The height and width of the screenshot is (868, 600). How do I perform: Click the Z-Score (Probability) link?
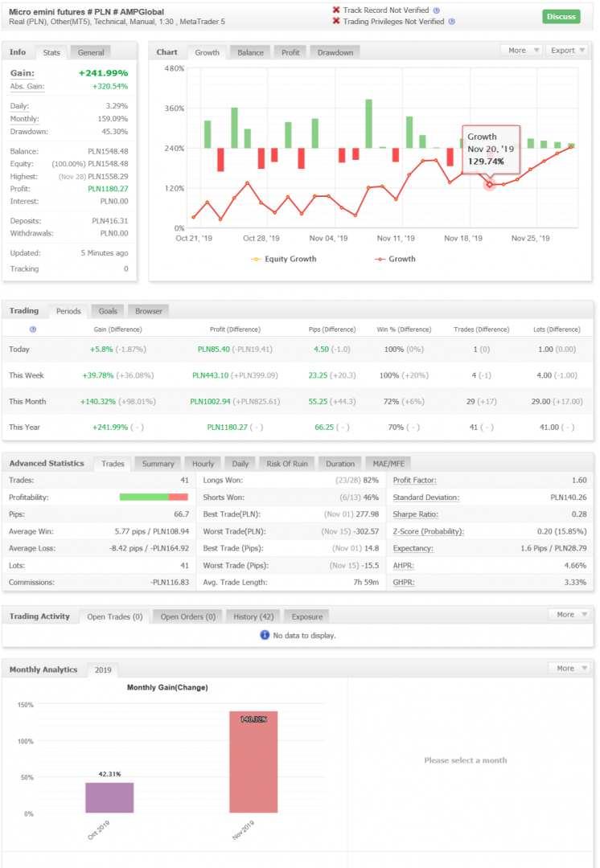[428, 531]
